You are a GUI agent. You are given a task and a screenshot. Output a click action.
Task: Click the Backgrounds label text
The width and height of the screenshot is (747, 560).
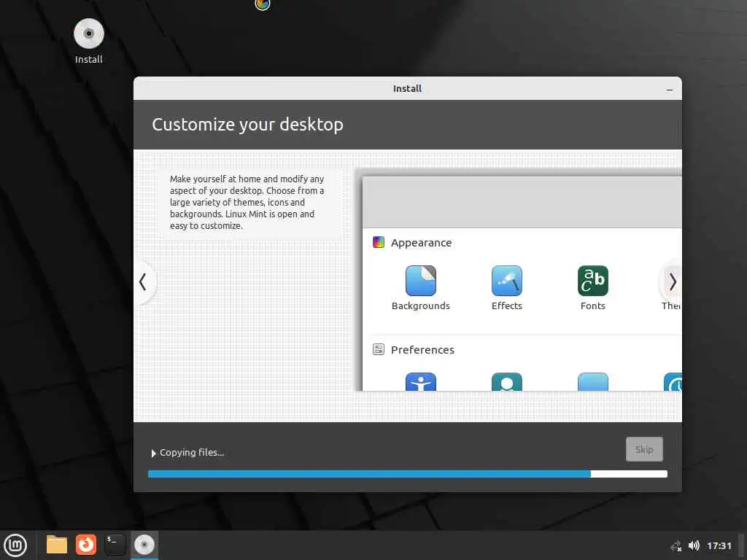pyautogui.click(x=421, y=306)
